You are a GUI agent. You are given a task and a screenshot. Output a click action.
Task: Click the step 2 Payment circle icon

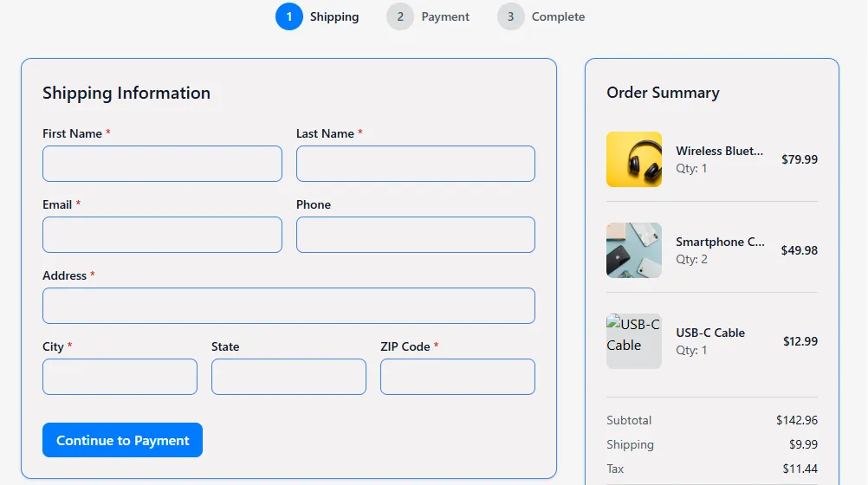tap(400, 16)
